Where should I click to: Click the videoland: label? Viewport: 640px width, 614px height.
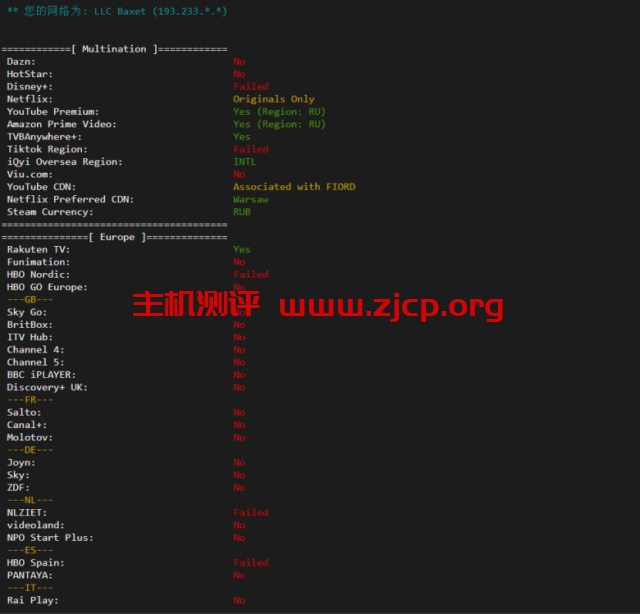(36, 525)
